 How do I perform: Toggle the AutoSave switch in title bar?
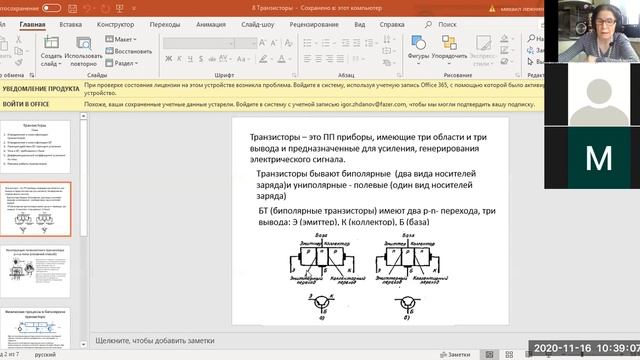[x=51, y=8]
